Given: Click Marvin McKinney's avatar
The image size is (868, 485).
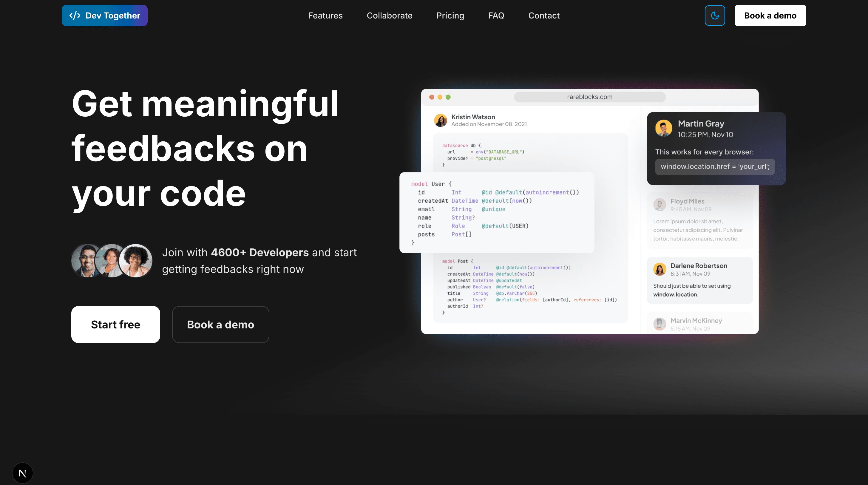Looking at the screenshot, I should [x=660, y=324].
